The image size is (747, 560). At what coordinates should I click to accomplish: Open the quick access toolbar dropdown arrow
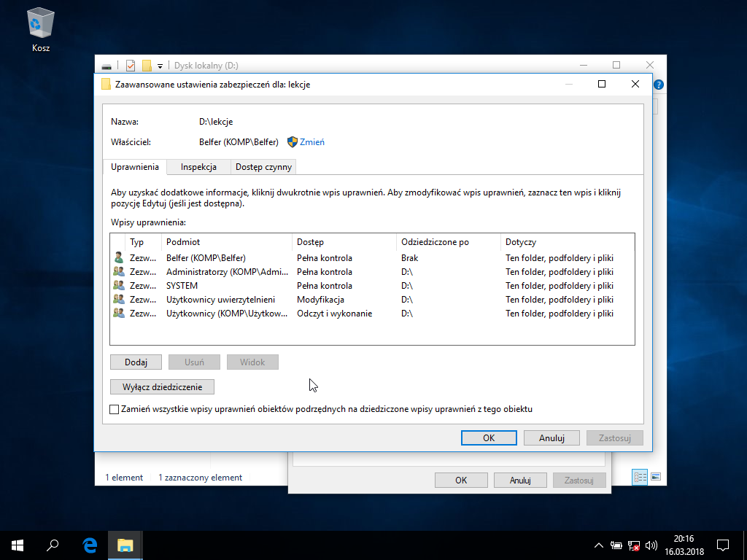pyautogui.click(x=160, y=66)
